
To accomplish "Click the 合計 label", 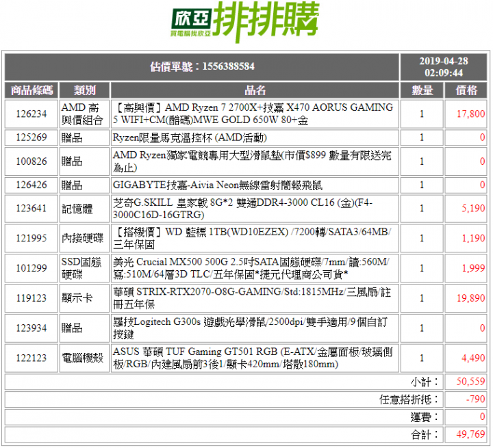I will pos(424,435).
